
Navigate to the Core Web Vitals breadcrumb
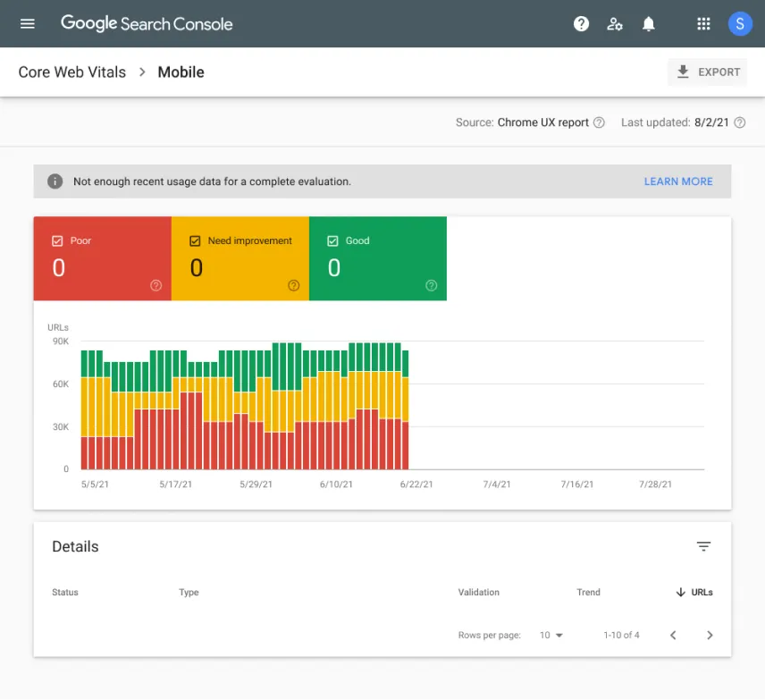pyautogui.click(x=71, y=72)
